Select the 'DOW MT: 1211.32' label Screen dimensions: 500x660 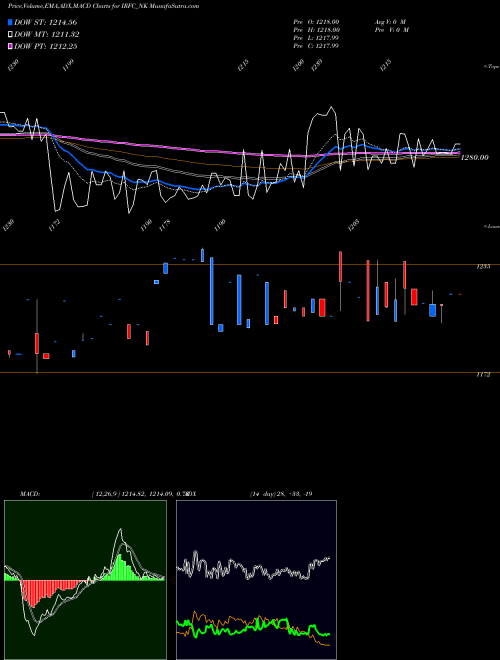pyautogui.click(x=46, y=35)
